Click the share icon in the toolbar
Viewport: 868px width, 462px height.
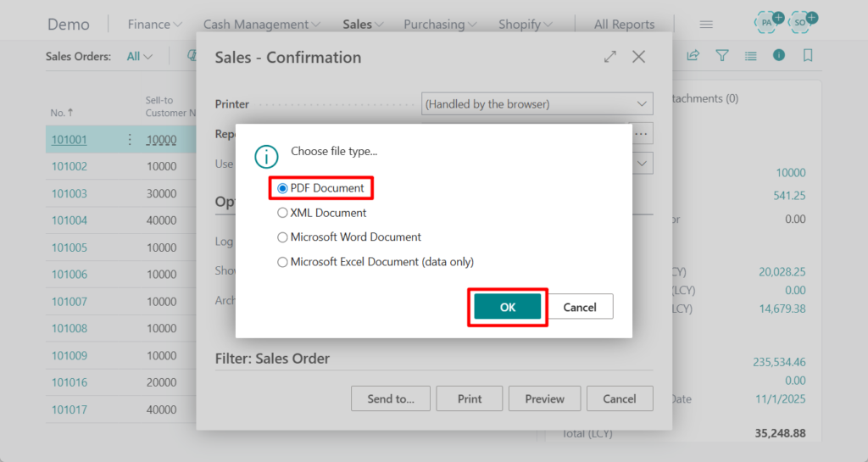pyautogui.click(x=693, y=56)
